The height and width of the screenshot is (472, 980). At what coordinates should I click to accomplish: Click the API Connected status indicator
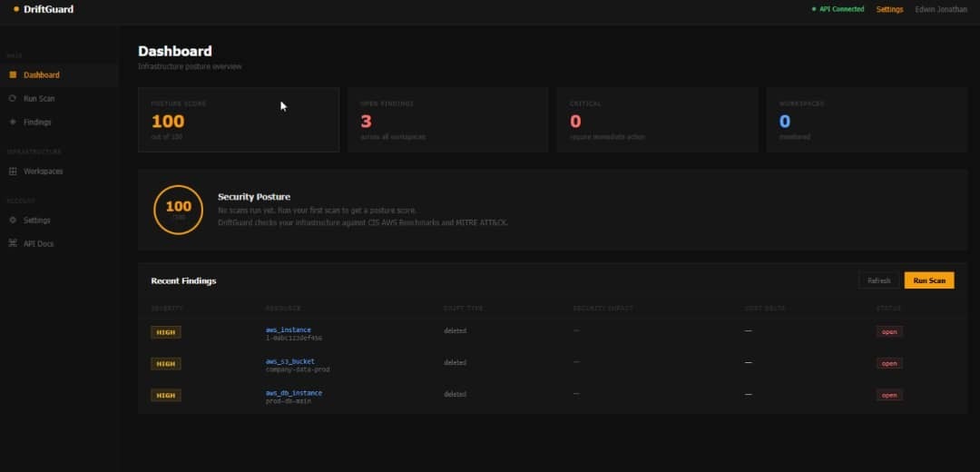click(838, 9)
